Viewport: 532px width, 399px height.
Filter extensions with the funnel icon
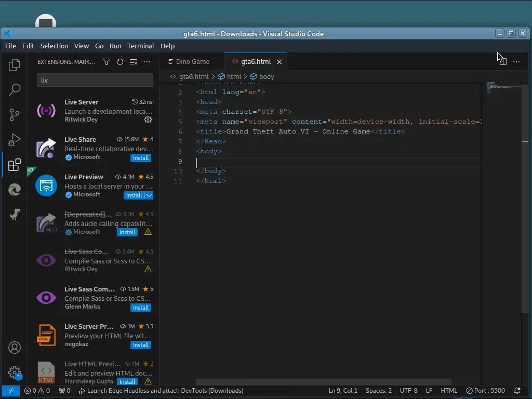pos(106,62)
